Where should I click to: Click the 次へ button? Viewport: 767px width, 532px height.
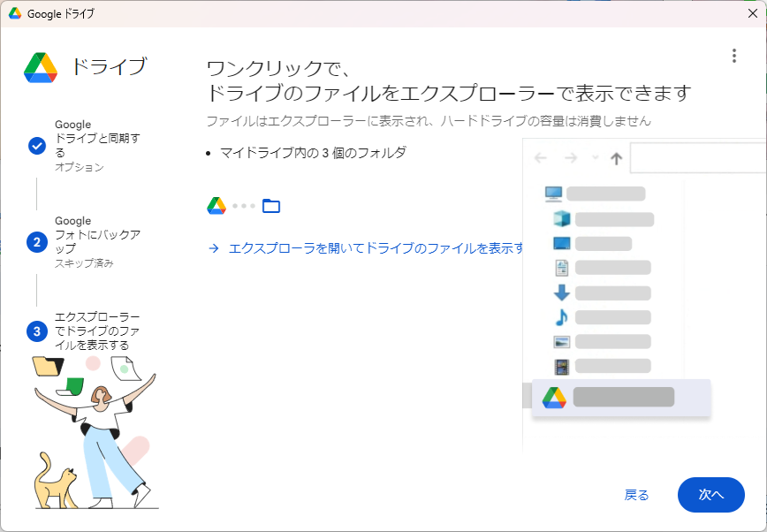[710, 494]
